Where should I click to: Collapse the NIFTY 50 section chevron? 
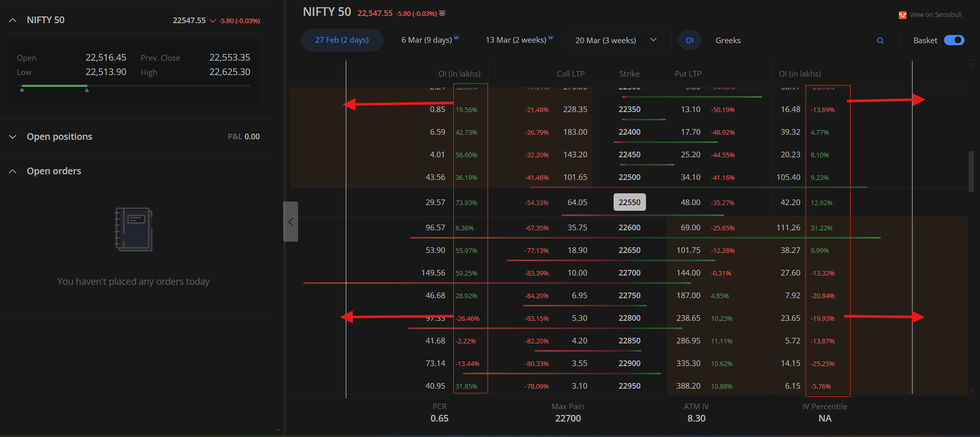[x=13, y=20]
